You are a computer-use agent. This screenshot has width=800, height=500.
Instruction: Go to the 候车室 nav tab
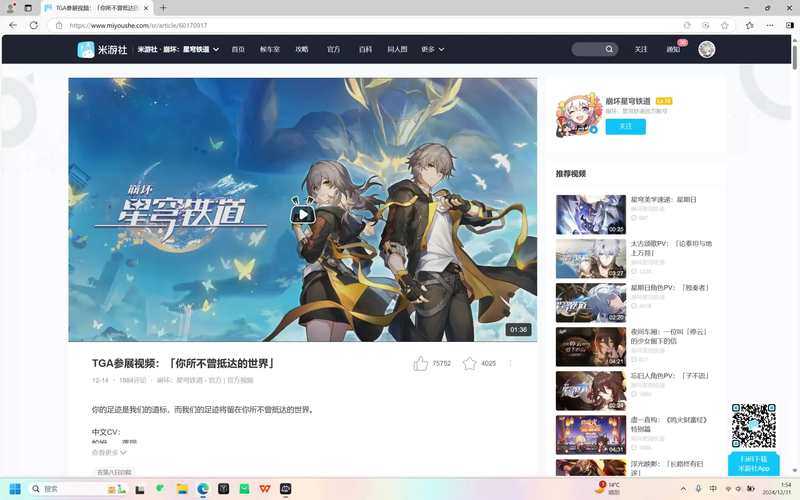pos(269,49)
